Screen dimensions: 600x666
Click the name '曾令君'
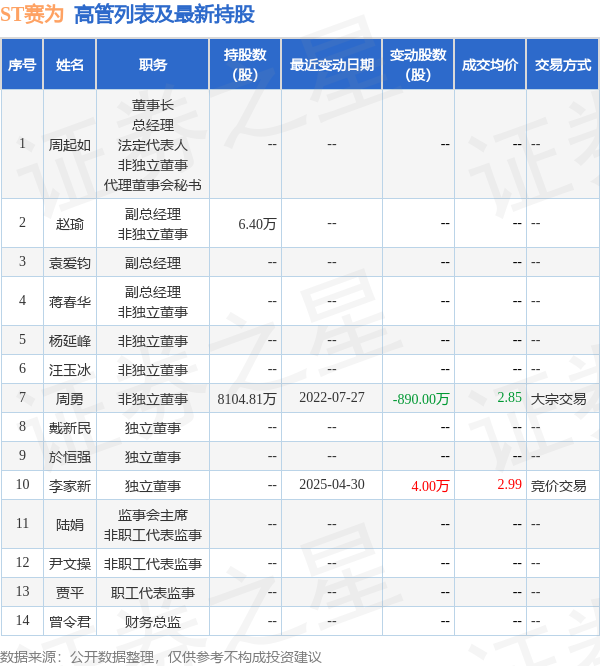click(x=70, y=621)
